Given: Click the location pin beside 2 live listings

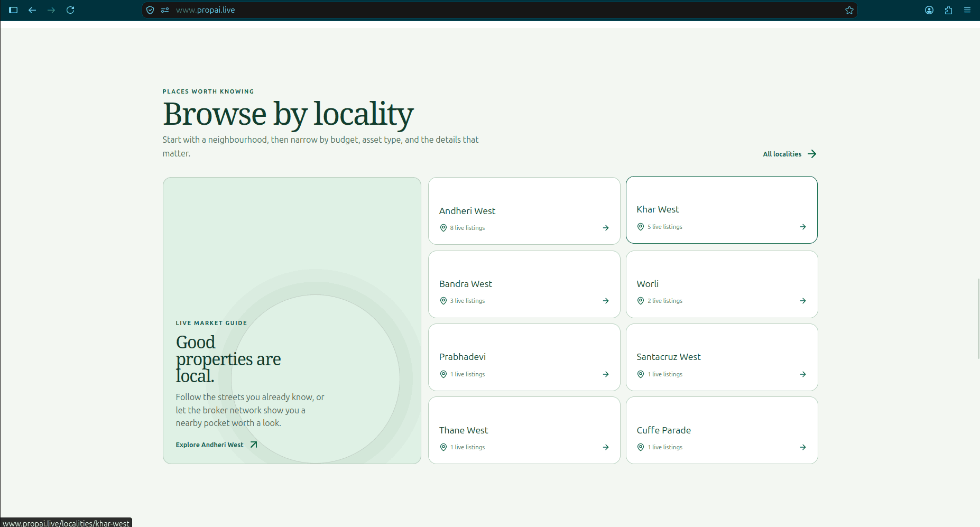Looking at the screenshot, I should (x=641, y=301).
